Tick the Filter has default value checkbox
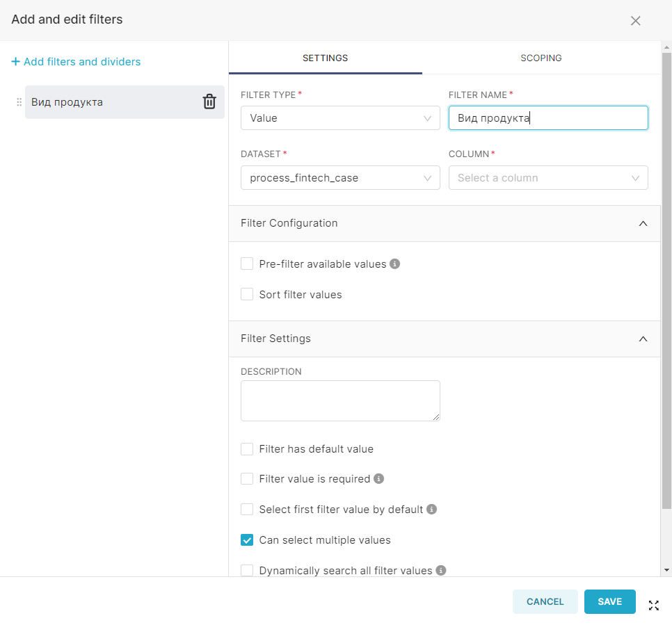Screen dimensions: 672x625 click(x=247, y=449)
